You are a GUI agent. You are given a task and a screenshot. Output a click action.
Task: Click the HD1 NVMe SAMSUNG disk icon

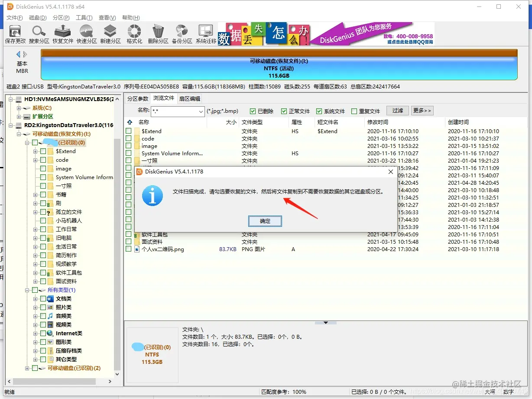(19, 99)
